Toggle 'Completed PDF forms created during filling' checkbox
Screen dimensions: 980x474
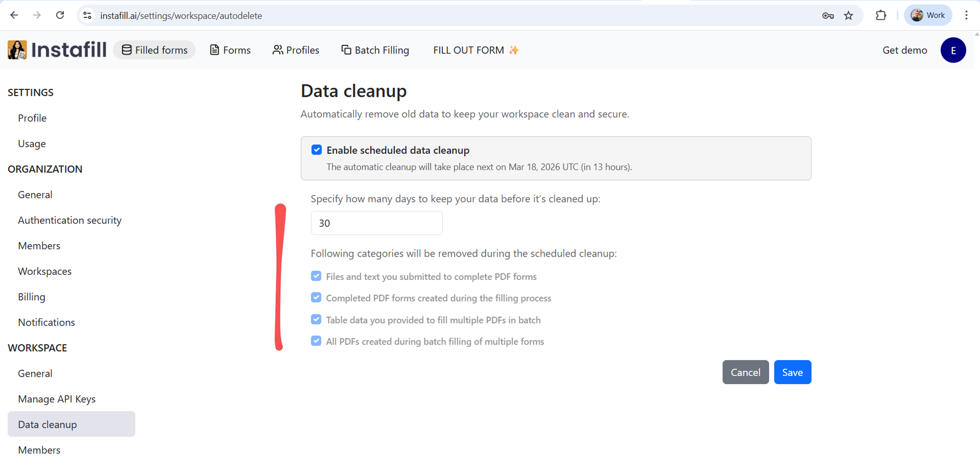316,297
